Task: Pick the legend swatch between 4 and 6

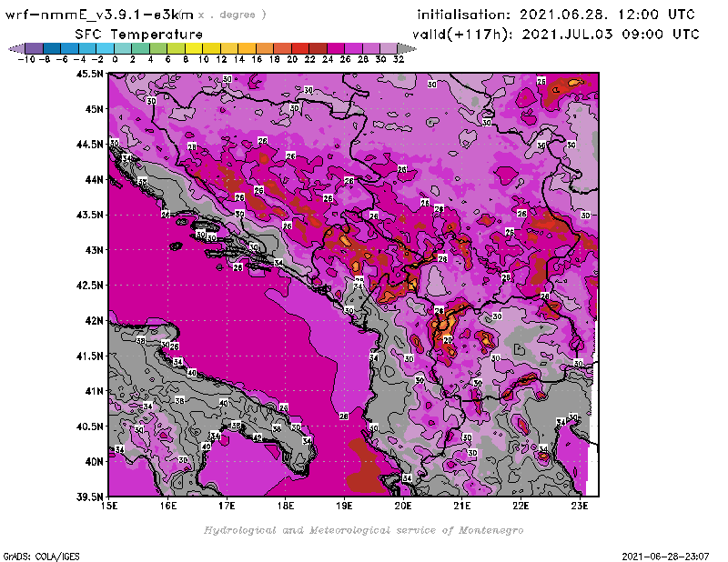Action: point(158,49)
